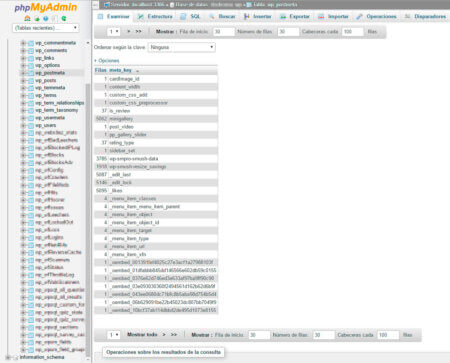The image size is (450, 363).
Task: Select the _edit_last row
Action: [x=156, y=175]
